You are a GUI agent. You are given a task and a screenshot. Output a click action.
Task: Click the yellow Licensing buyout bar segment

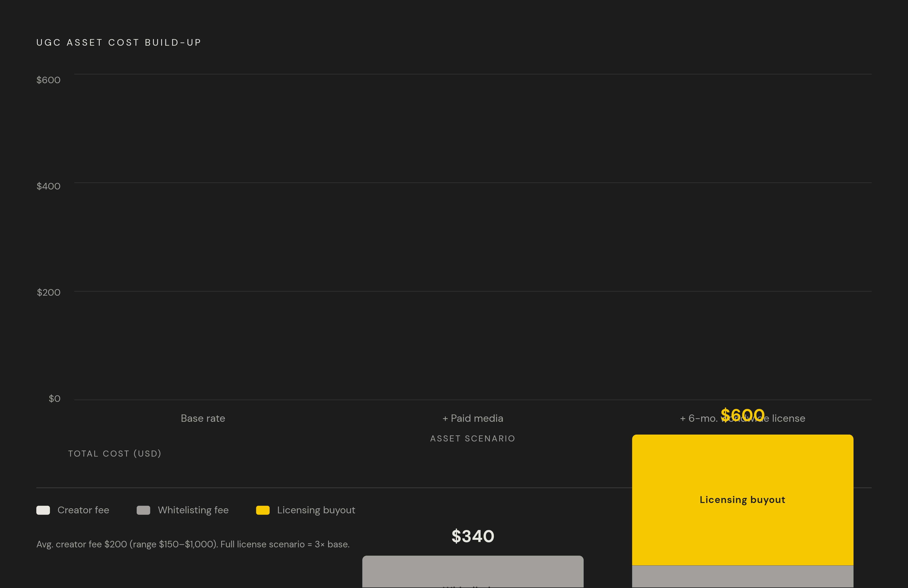[x=743, y=500]
